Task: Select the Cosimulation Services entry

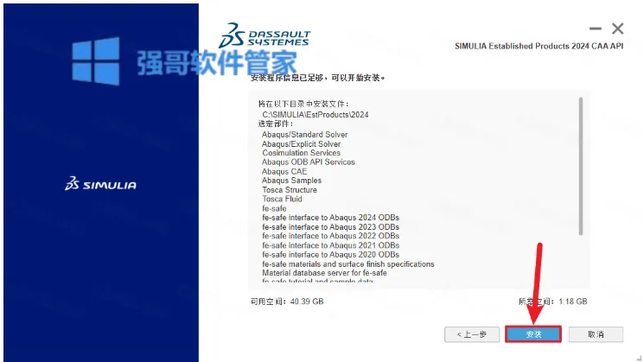Action: tap(301, 153)
